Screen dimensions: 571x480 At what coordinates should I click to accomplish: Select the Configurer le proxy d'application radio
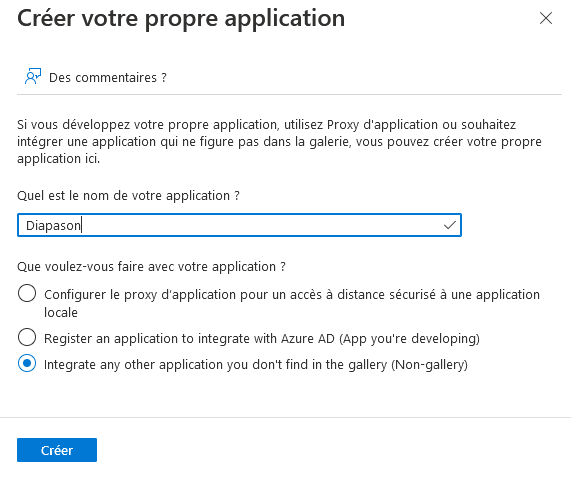(27, 293)
